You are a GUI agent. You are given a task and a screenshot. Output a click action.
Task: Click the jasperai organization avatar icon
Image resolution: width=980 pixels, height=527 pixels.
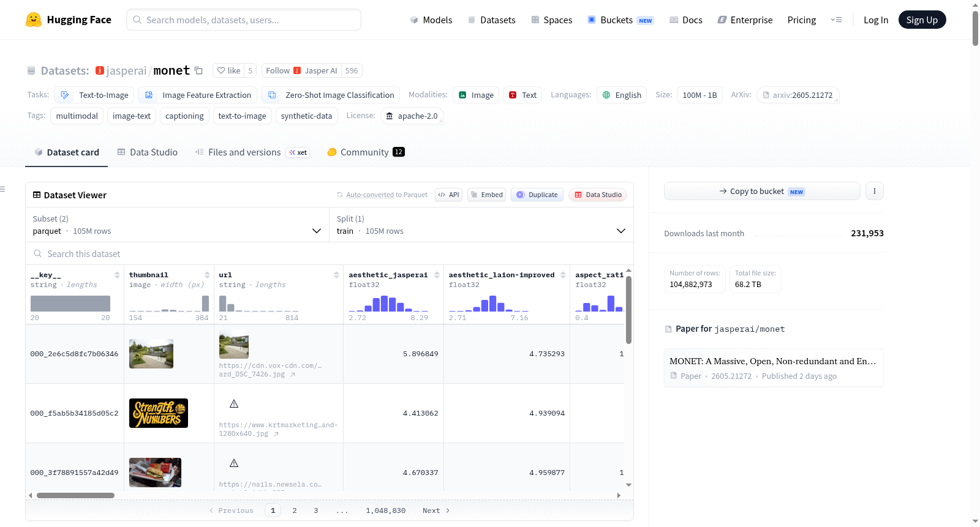pyautogui.click(x=100, y=70)
